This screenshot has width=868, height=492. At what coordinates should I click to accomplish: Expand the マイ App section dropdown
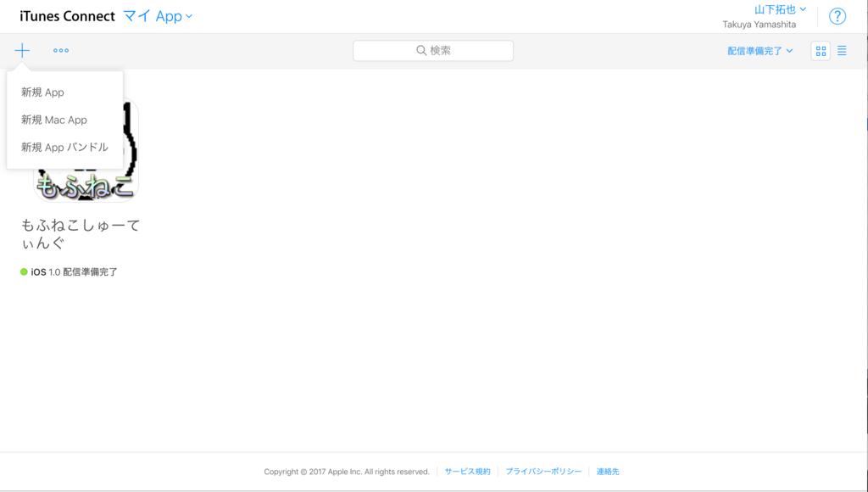pyautogui.click(x=158, y=16)
